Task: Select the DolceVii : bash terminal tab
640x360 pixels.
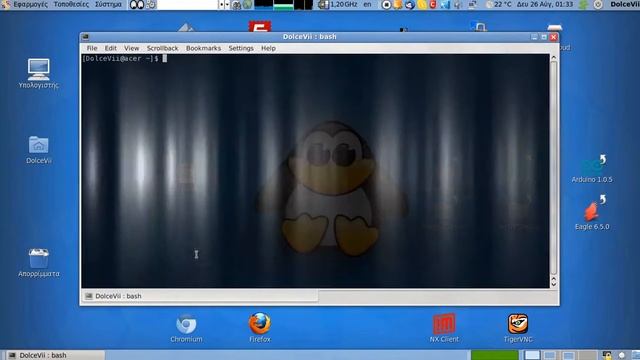Action: click(200, 296)
